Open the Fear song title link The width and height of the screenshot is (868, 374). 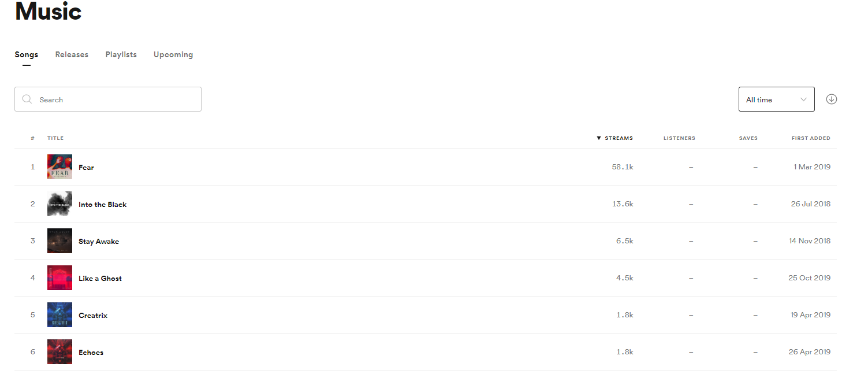86,167
